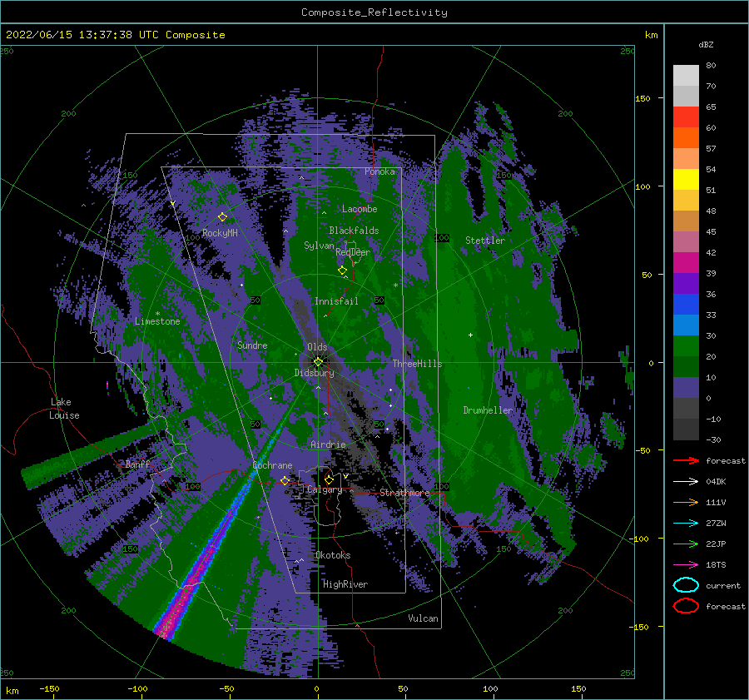Click the ThreeHills town label
749x700 pixels.
pos(418,364)
